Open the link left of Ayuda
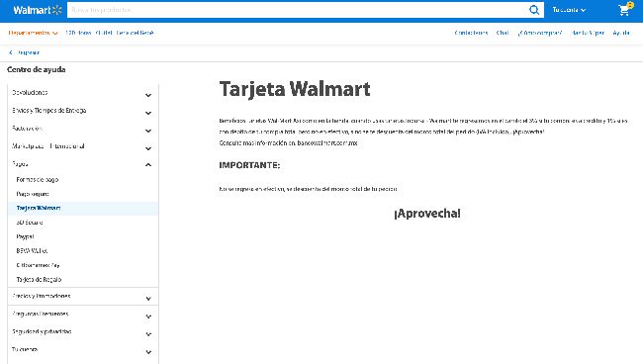Viewport: 643px width, 364px height. click(588, 33)
